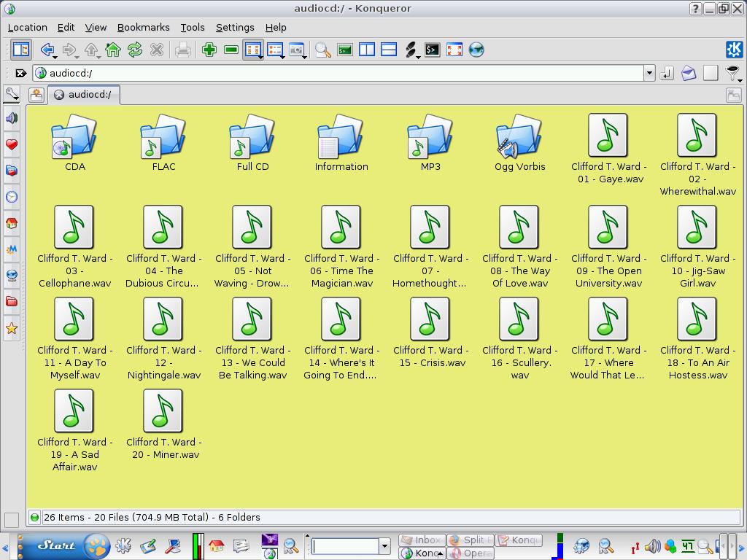Image resolution: width=747 pixels, height=560 pixels.
Task: Open terminal with black console icon
Action: [433, 50]
